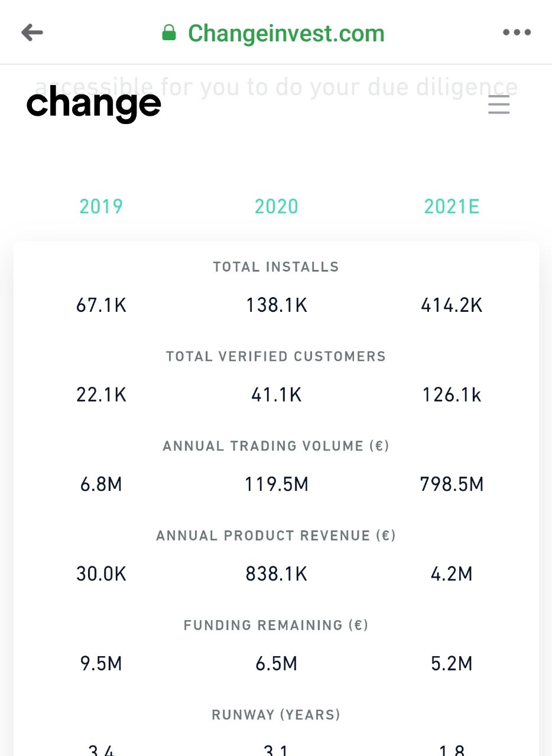Click the Funding Remaining label
Viewport: 552px width, 756px height.
point(276,625)
